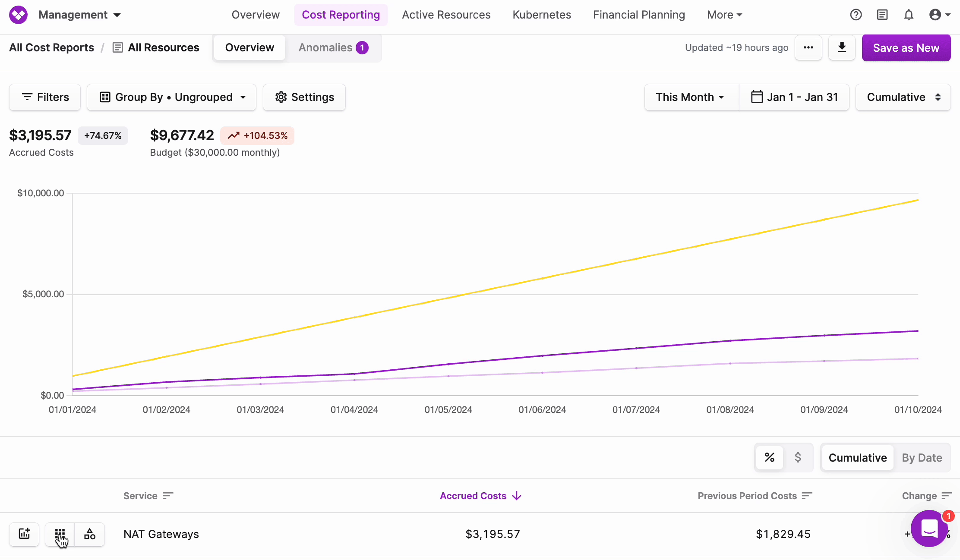
Task: Click the Save as New button
Action: click(x=906, y=48)
